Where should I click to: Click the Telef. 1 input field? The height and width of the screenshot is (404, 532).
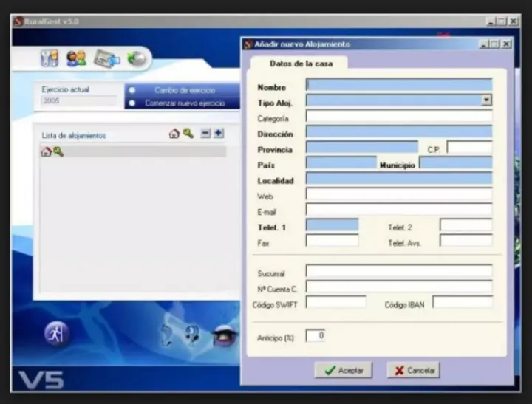tap(332, 225)
